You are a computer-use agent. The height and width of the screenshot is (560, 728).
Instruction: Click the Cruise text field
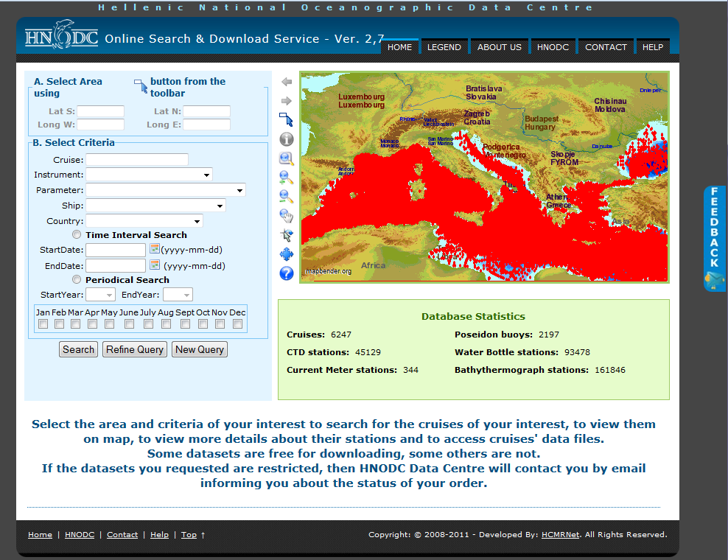(137, 160)
